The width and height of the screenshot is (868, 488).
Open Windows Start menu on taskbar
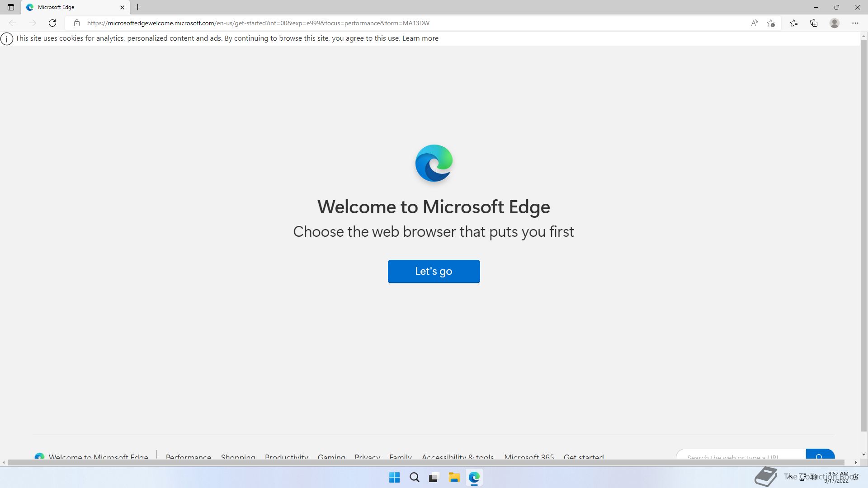point(394,478)
